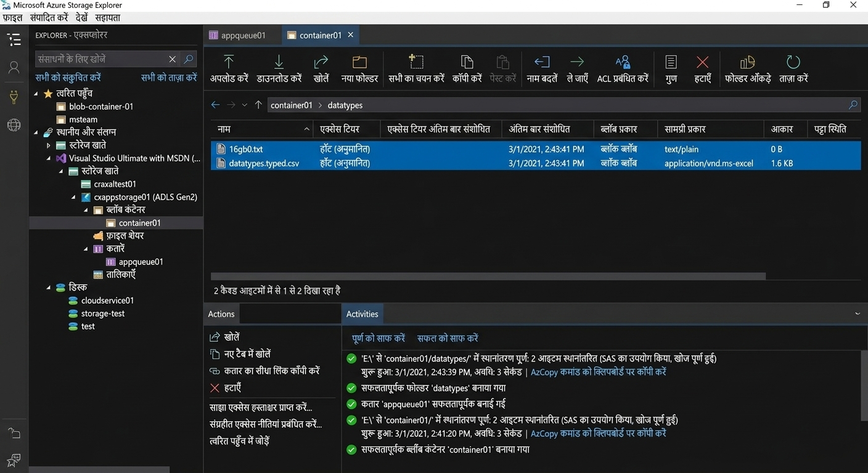The height and width of the screenshot is (473, 868).
Task: Collapse the डिस्क disks node
Action: point(49,288)
